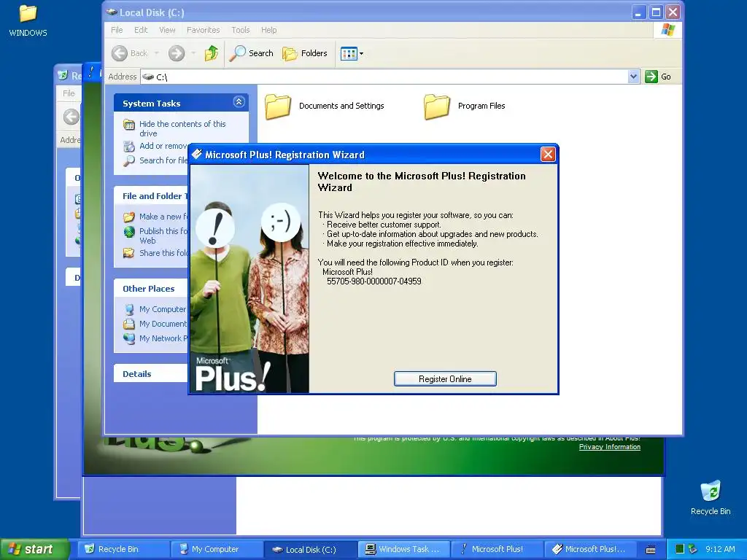Click the Forward arrow in Local Disk window

coord(177,53)
